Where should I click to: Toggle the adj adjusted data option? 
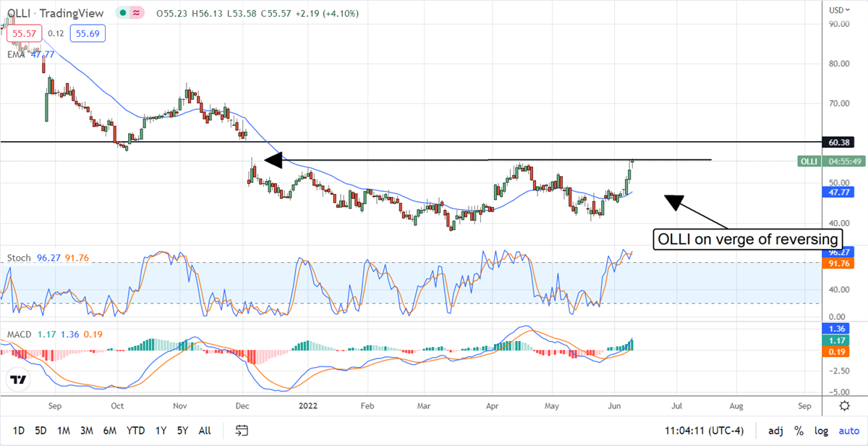(774, 431)
